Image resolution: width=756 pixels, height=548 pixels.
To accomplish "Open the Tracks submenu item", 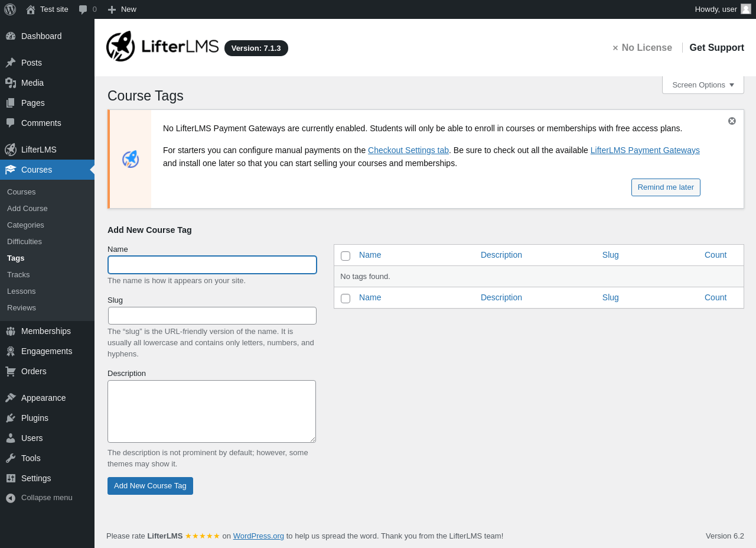I will pyautogui.click(x=18, y=275).
